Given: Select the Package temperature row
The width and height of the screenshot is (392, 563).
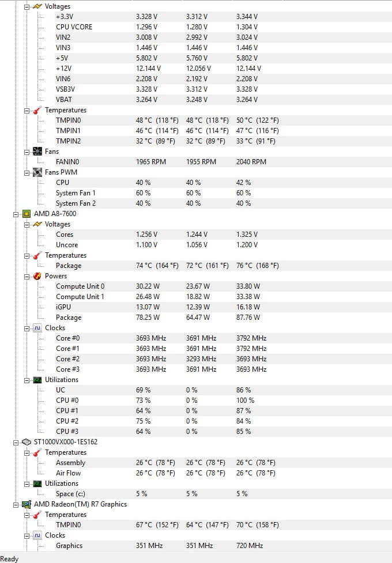Looking at the screenshot, I should click(x=69, y=266).
